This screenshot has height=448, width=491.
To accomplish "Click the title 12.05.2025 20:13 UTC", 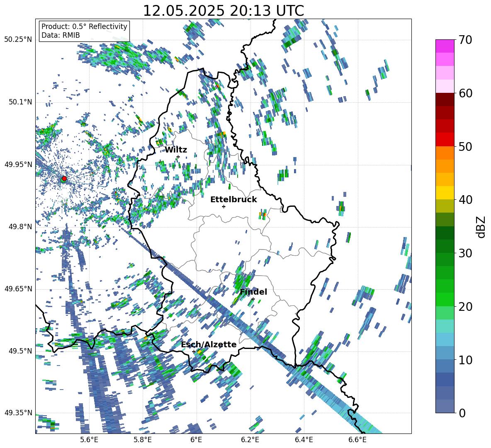I will coord(223,11).
